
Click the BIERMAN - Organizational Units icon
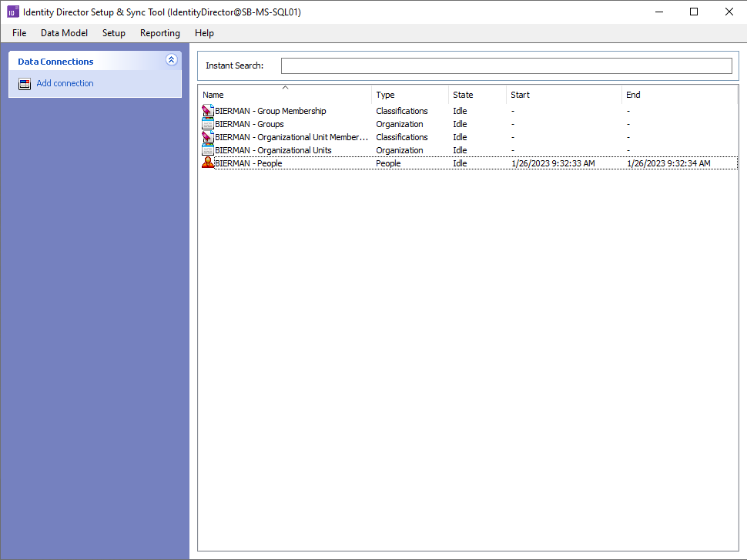coord(208,150)
